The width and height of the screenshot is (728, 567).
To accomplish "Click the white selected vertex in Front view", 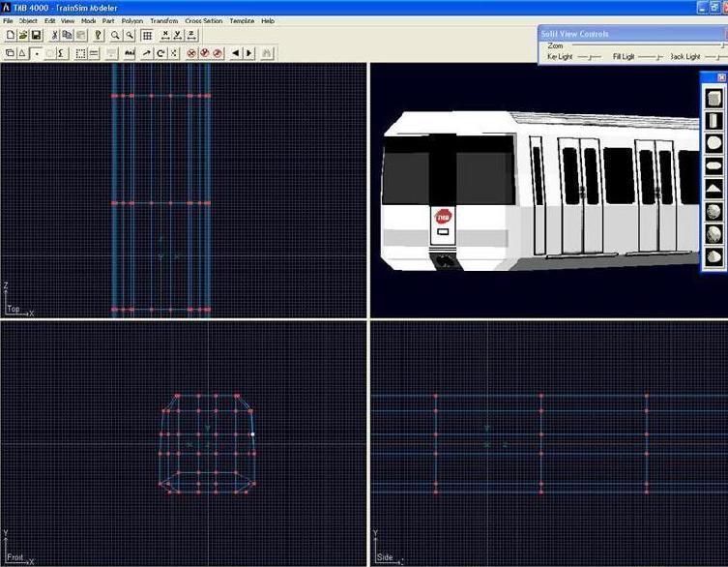I will 253,434.
